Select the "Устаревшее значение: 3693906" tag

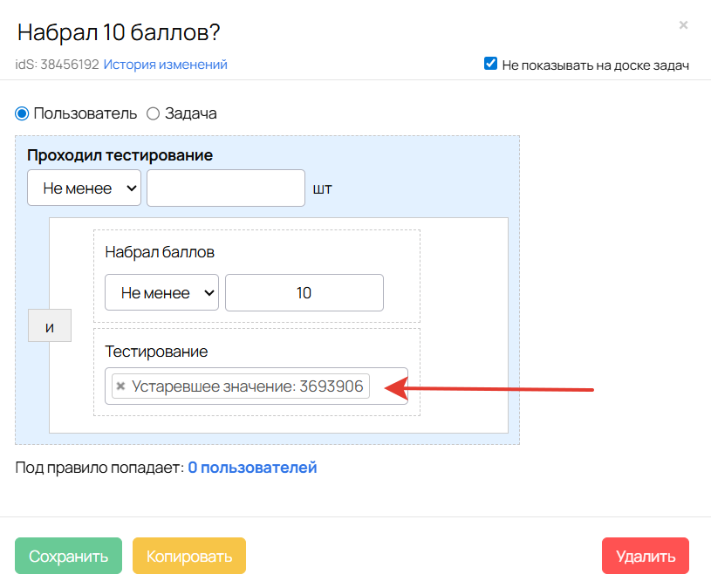point(247,386)
